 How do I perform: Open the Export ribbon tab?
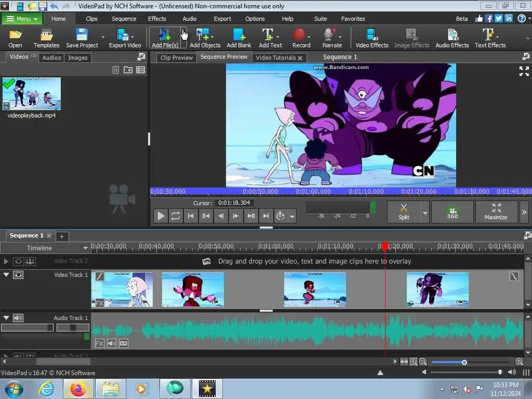[x=222, y=19]
